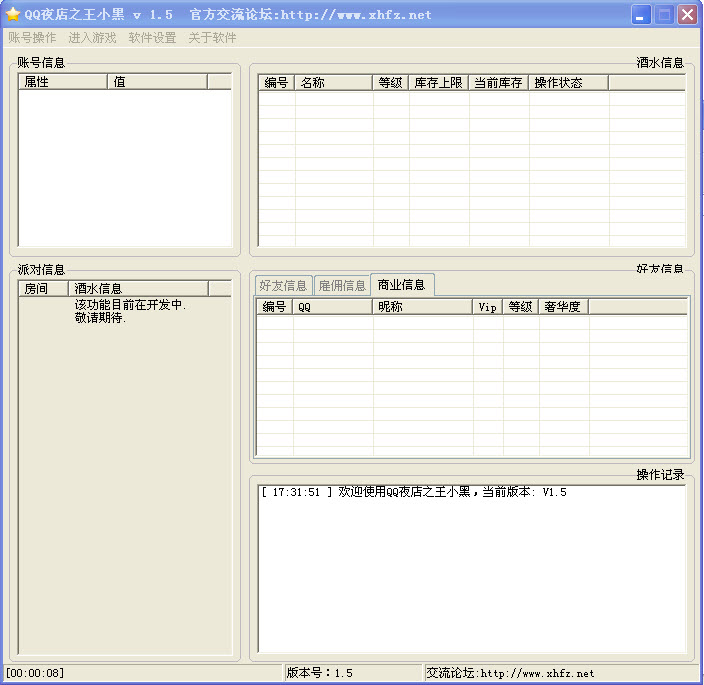This screenshot has width=704, height=685.
Task: Click the QQ column header
Action: point(333,307)
